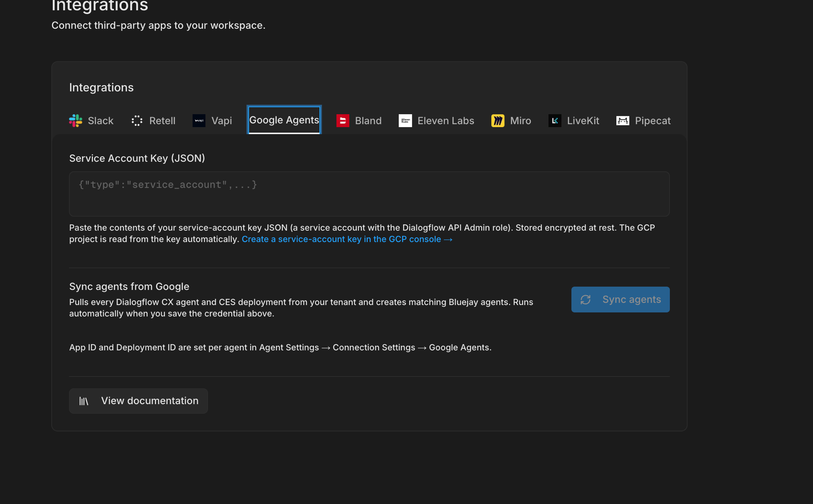Click the yellow Miro logo icon
813x504 pixels.
498,121
